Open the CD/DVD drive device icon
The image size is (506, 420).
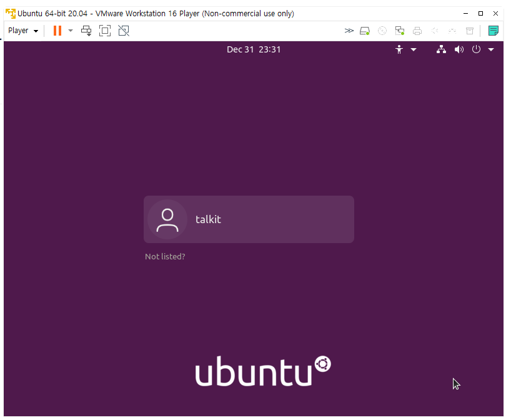coord(382,31)
